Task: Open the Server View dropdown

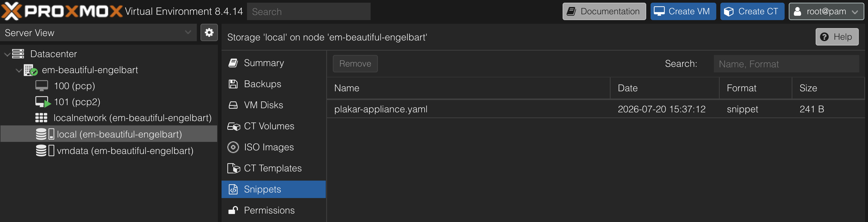Action: [x=98, y=33]
